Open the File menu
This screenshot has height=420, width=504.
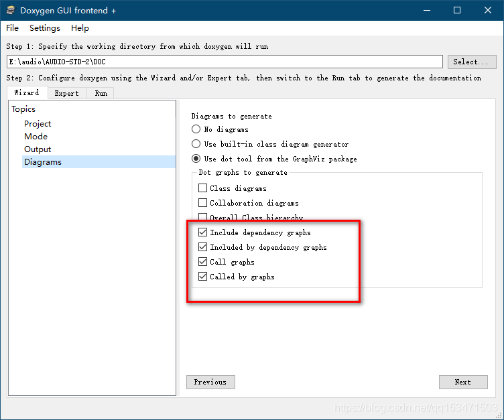(12, 28)
